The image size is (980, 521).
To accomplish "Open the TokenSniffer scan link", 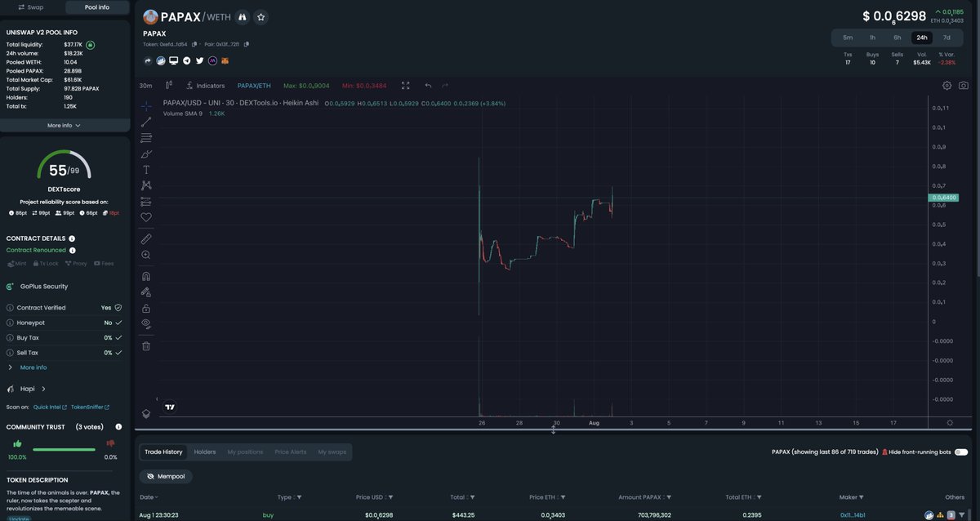I will [x=90, y=407].
